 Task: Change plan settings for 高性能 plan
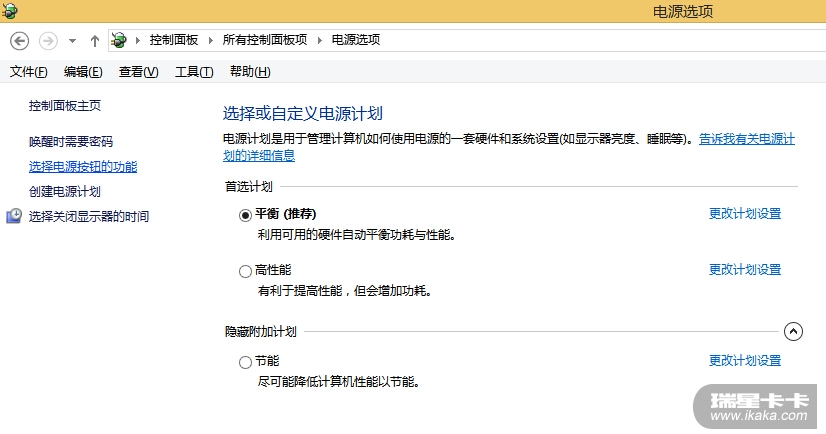coord(745,269)
